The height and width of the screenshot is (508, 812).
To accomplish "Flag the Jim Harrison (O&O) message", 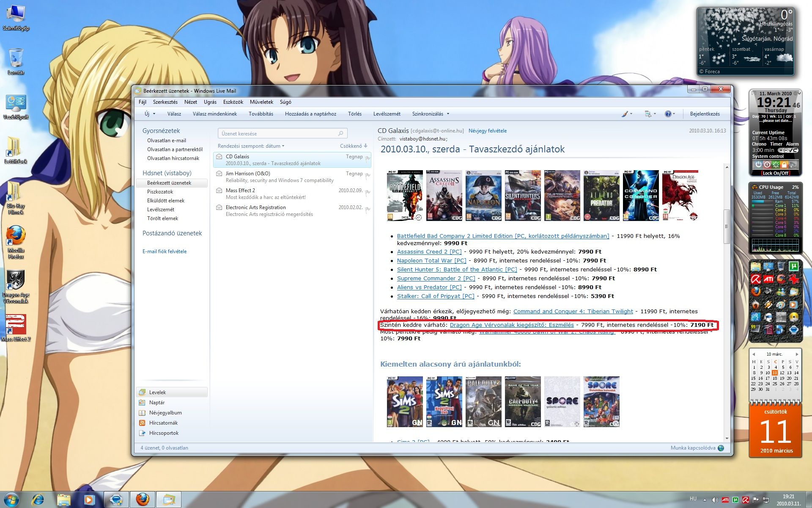I will click(368, 175).
